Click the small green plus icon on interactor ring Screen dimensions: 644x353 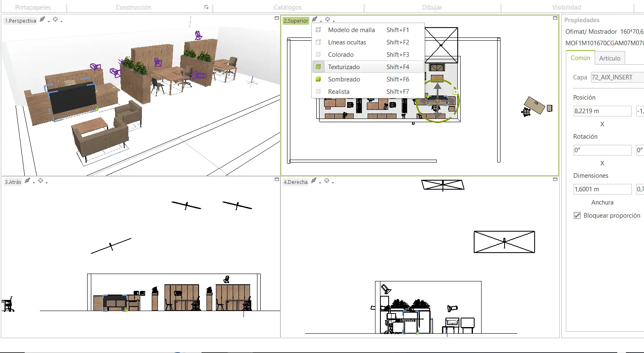coord(455,92)
